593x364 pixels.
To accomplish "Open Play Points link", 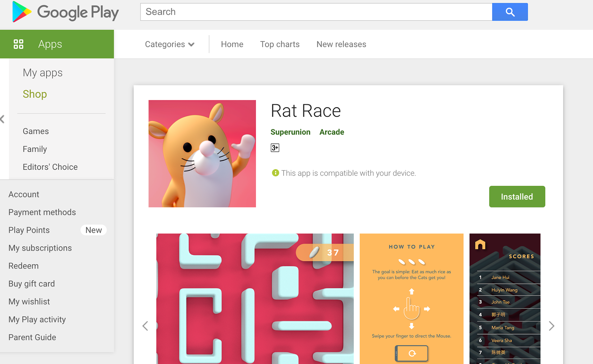I will click(x=29, y=230).
